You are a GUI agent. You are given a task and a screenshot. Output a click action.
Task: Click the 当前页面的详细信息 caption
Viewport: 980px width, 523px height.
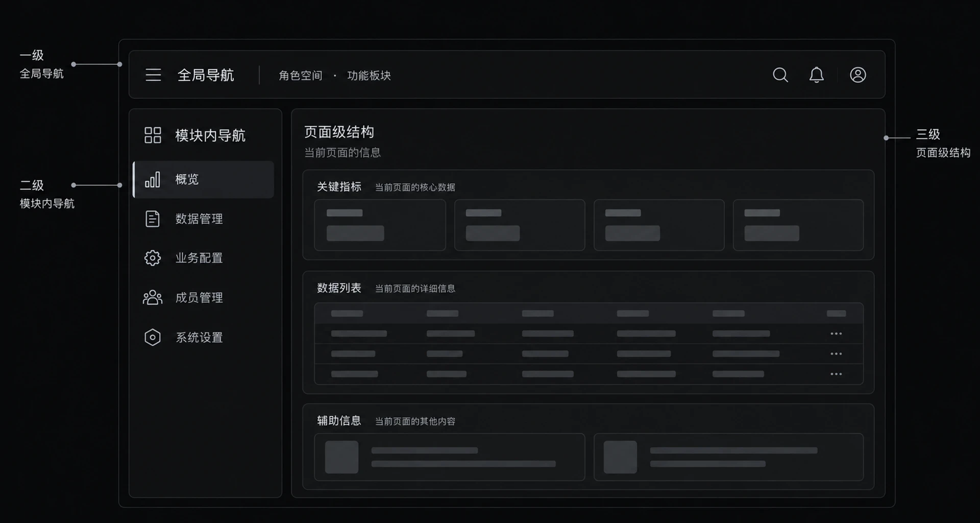415,289
